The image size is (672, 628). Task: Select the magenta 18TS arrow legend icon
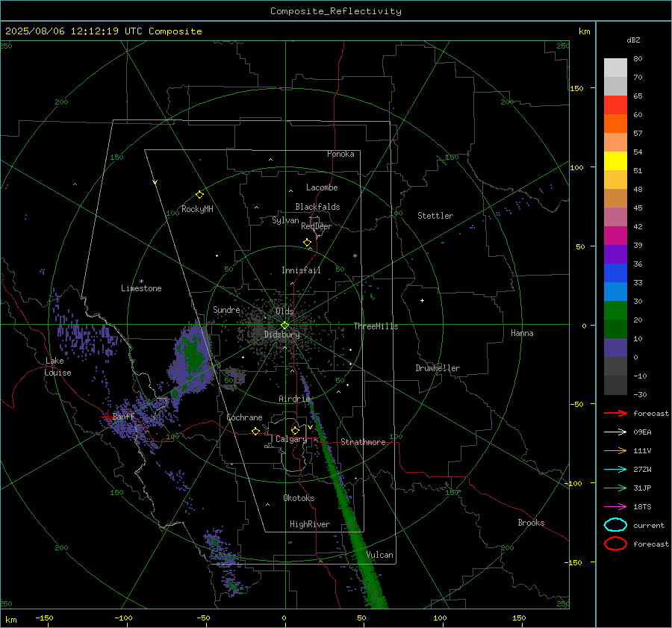click(615, 507)
